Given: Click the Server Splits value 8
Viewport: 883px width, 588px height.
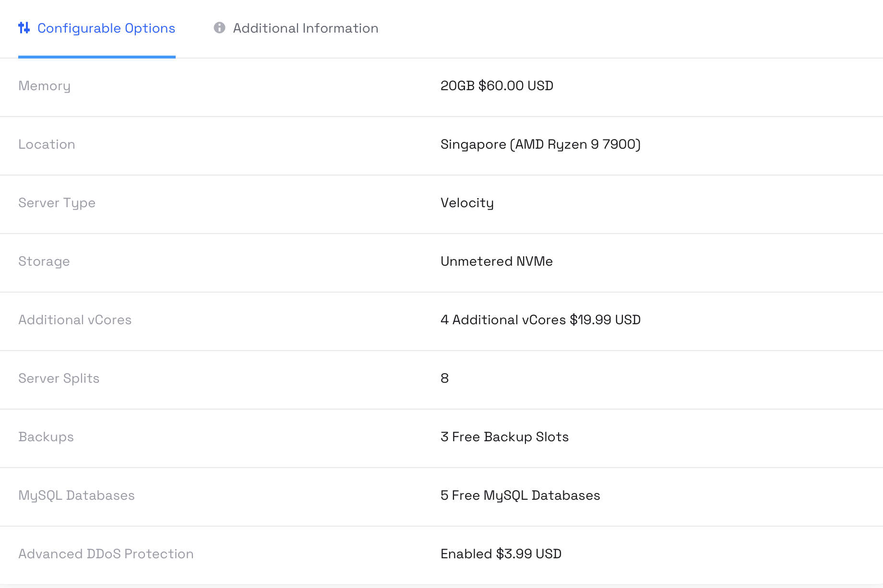Looking at the screenshot, I should pyautogui.click(x=445, y=378).
